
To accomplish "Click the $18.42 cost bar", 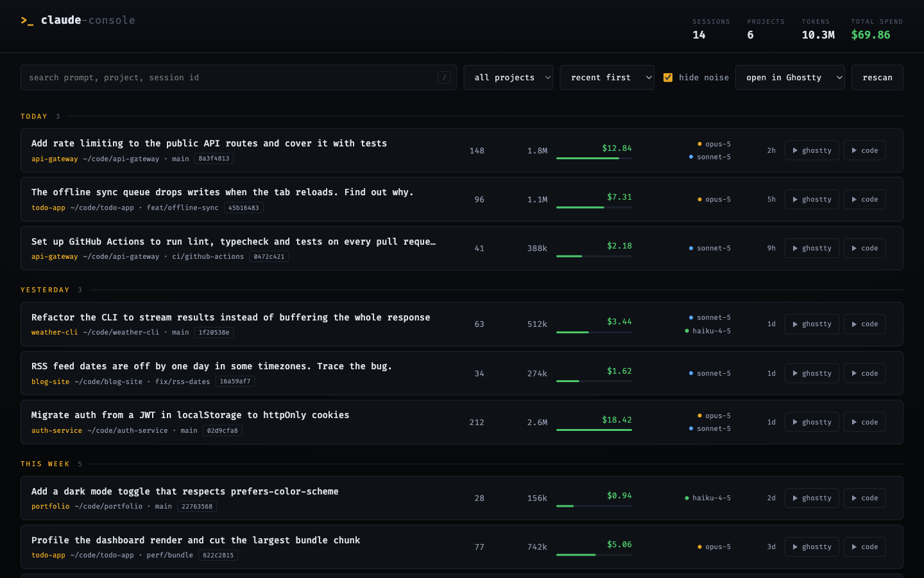I will pos(594,430).
